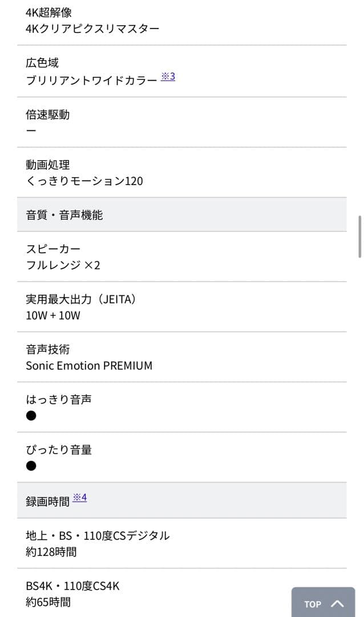The height and width of the screenshot is (617, 364).
Task: Open the ※4 footnote beside 録画時間
Action: point(79,498)
